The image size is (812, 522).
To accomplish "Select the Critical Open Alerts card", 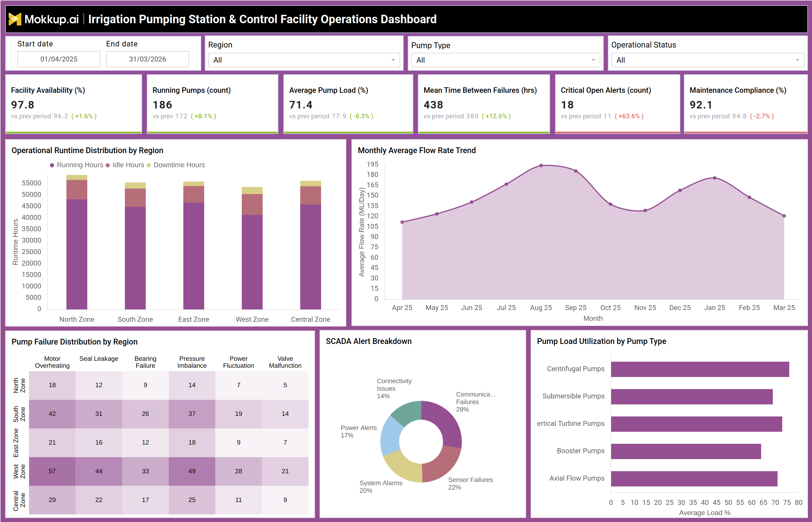I will pyautogui.click(x=617, y=104).
